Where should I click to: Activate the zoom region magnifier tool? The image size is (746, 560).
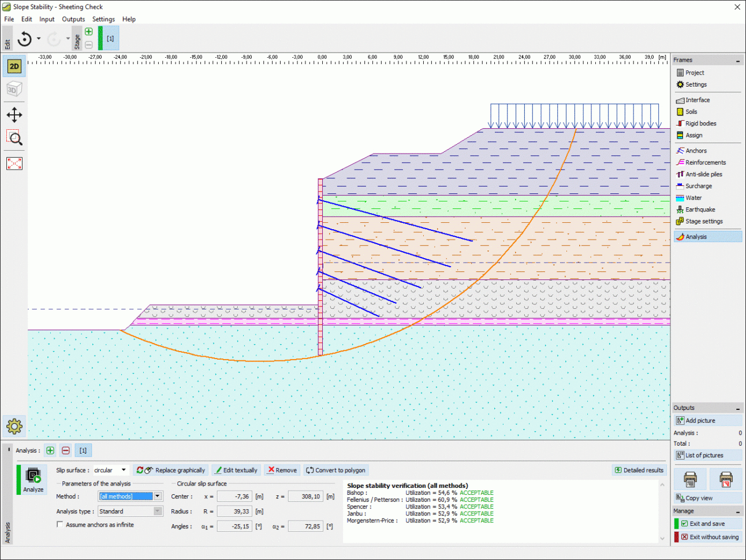[x=14, y=139]
